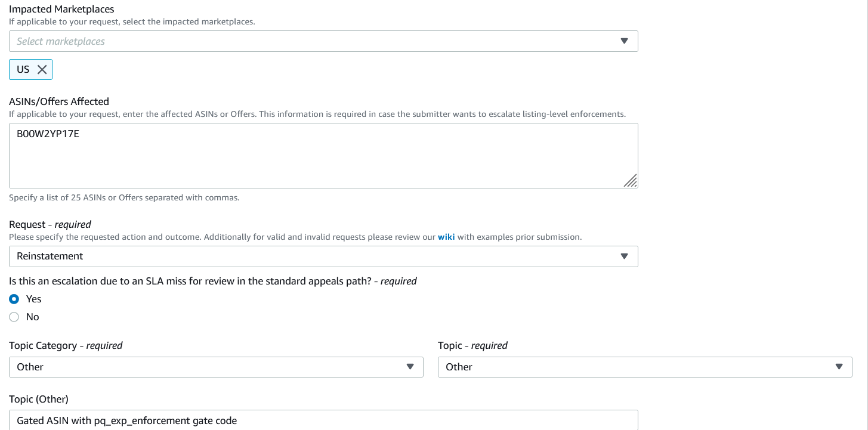The image size is (868, 430).
Task: Click the US marketplace chip
Action: coord(30,69)
